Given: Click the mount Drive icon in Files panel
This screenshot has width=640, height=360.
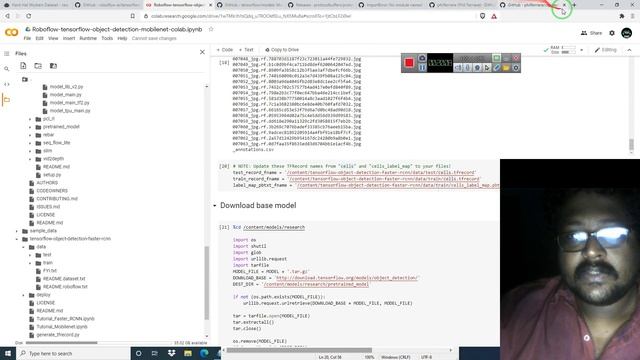Looking at the screenshot, I should coord(53,66).
